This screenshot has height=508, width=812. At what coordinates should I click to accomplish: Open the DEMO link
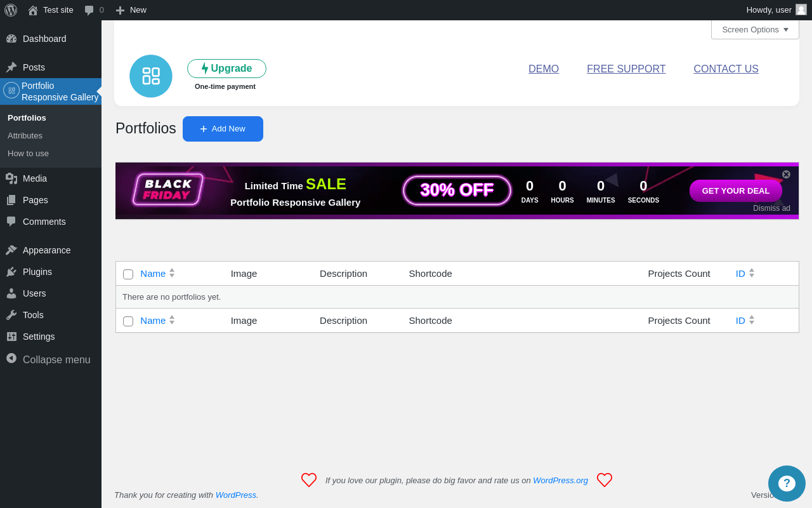click(544, 69)
